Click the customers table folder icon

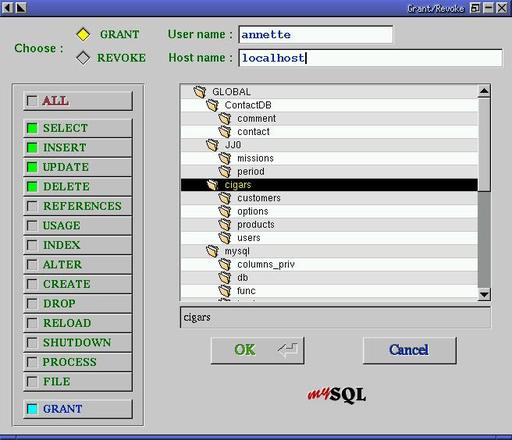225,198
